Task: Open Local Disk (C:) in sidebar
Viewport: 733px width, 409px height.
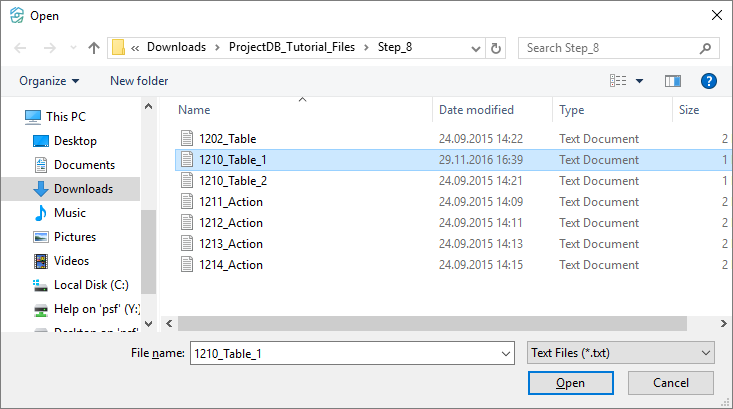Action: pos(84,285)
